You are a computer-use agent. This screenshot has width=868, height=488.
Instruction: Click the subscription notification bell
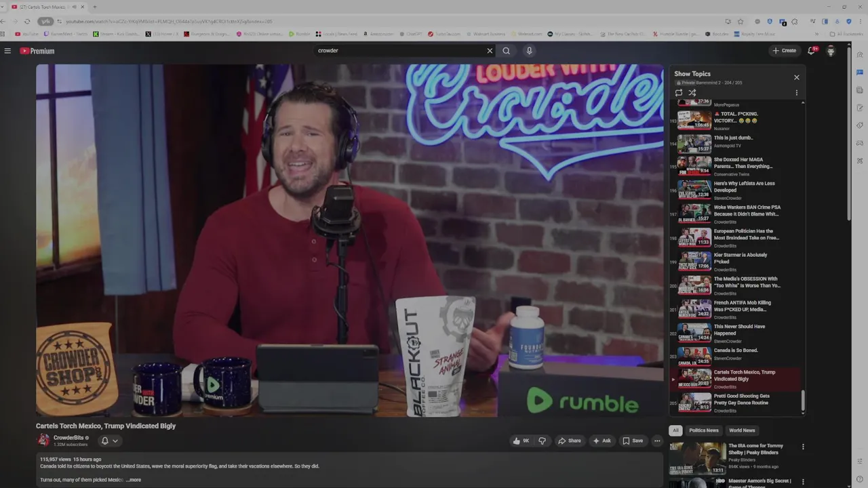tap(104, 441)
